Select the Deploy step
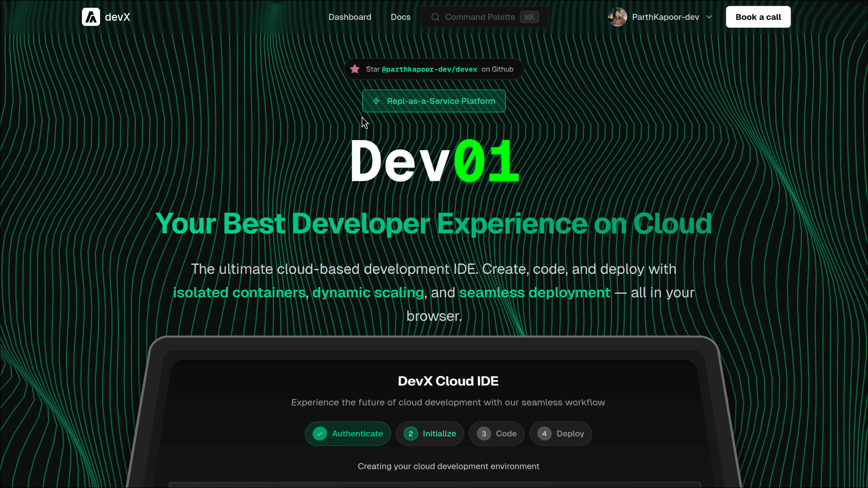The image size is (868, 488). 561,434
